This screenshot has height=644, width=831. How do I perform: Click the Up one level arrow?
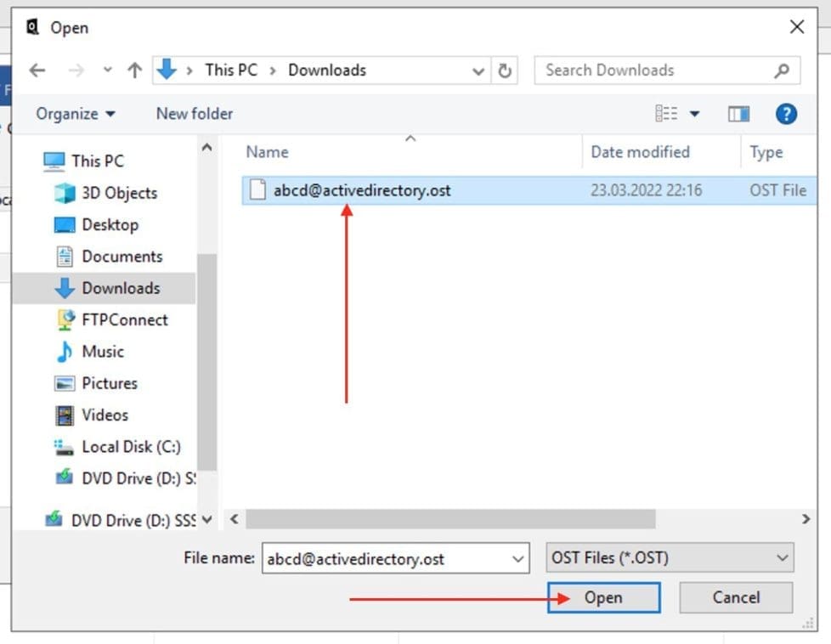click(134, 71)
